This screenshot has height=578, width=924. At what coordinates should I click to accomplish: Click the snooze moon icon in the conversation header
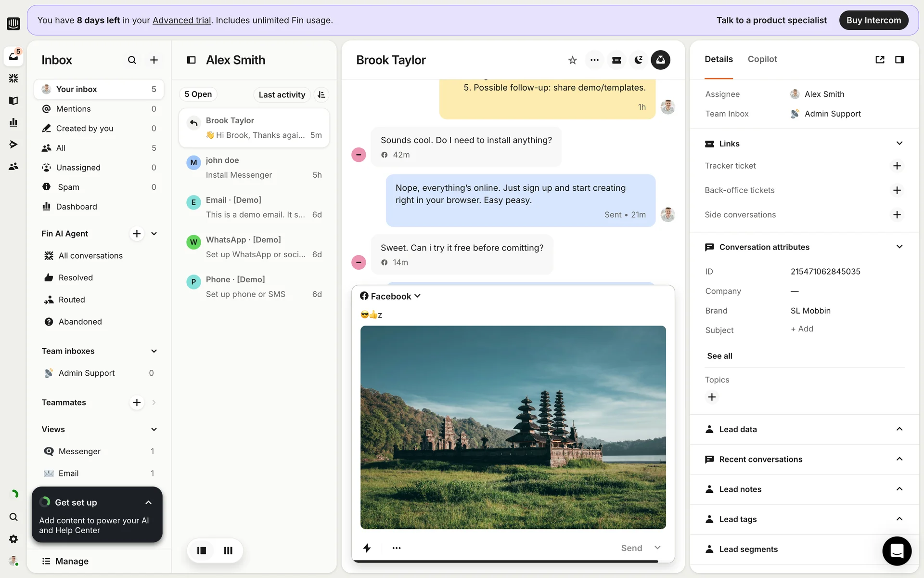pos(638,60)
